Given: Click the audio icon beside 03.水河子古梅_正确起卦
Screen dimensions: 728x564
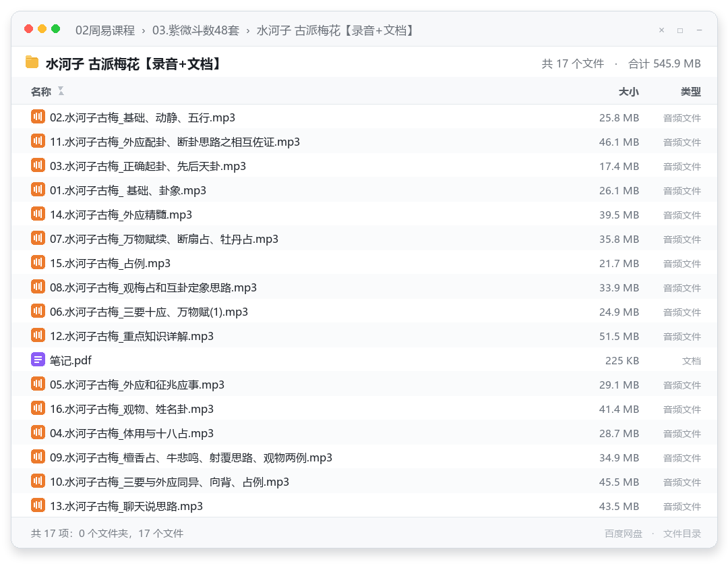Looking at the screenshot, I should click(x=38, y=165).
